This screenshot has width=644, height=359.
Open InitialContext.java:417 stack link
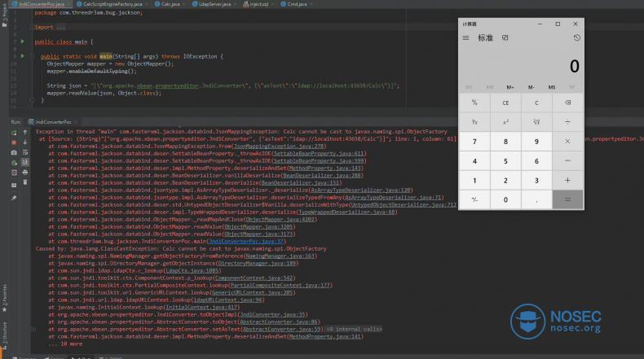[201, 307]
